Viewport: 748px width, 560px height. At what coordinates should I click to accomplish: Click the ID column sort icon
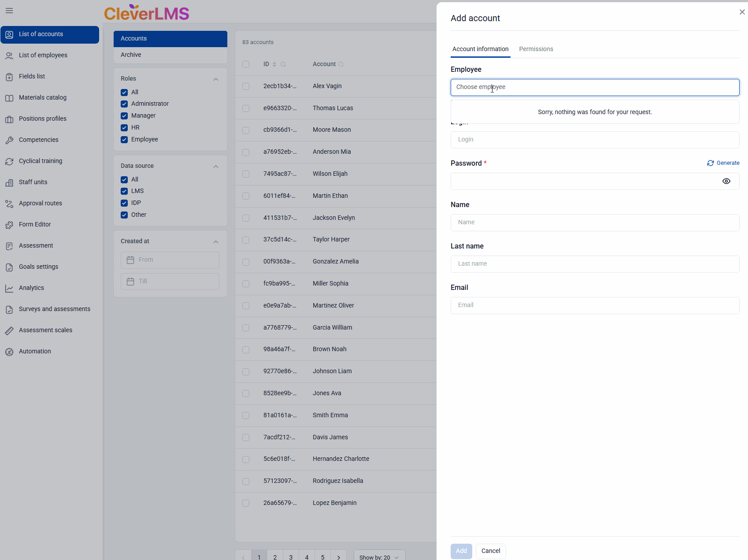[274, 64]
